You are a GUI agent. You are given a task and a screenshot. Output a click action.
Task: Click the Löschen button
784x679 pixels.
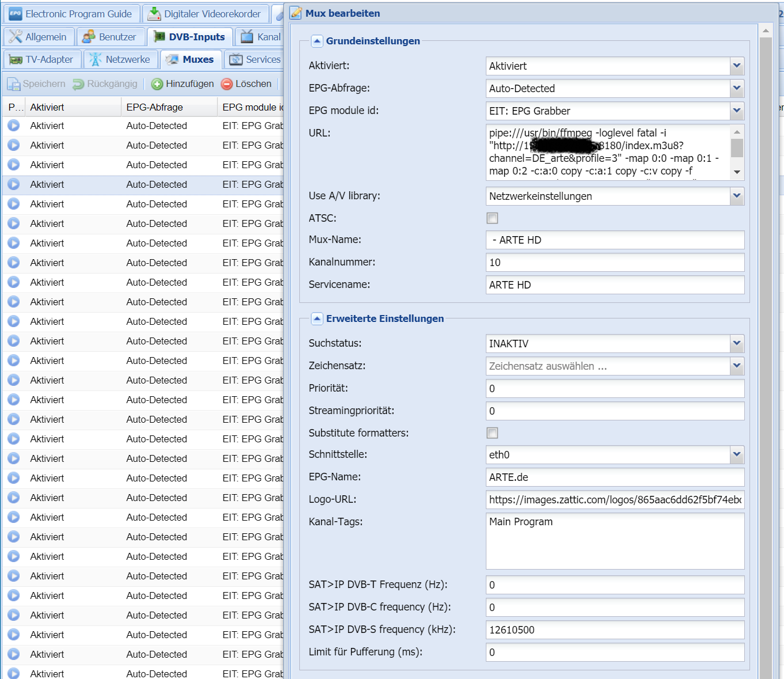(x=246, y=84)
